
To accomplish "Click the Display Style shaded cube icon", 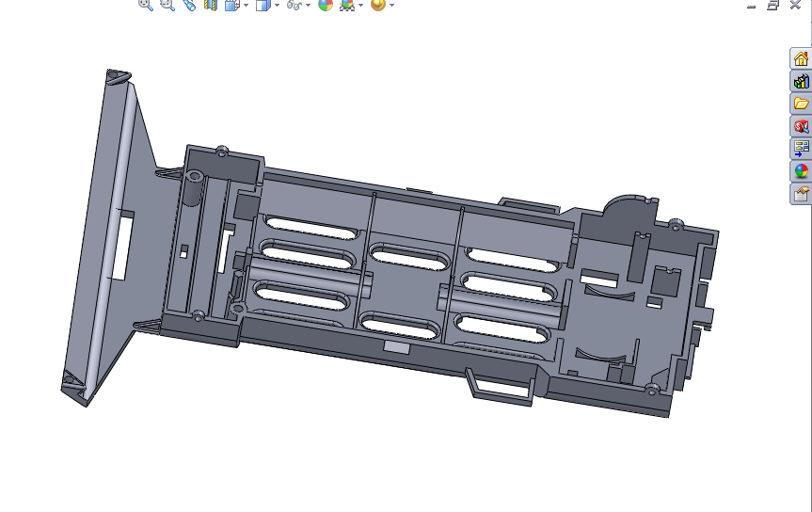I will point(263,5).
